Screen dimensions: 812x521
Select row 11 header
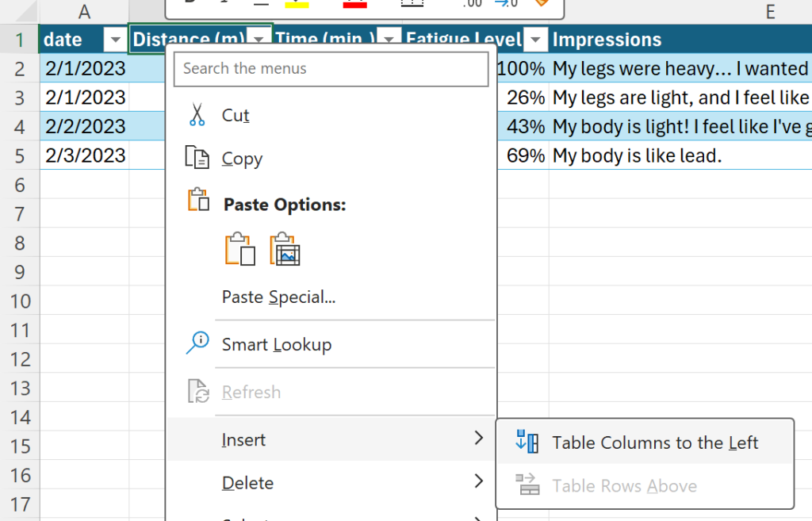tap(20, 329)
